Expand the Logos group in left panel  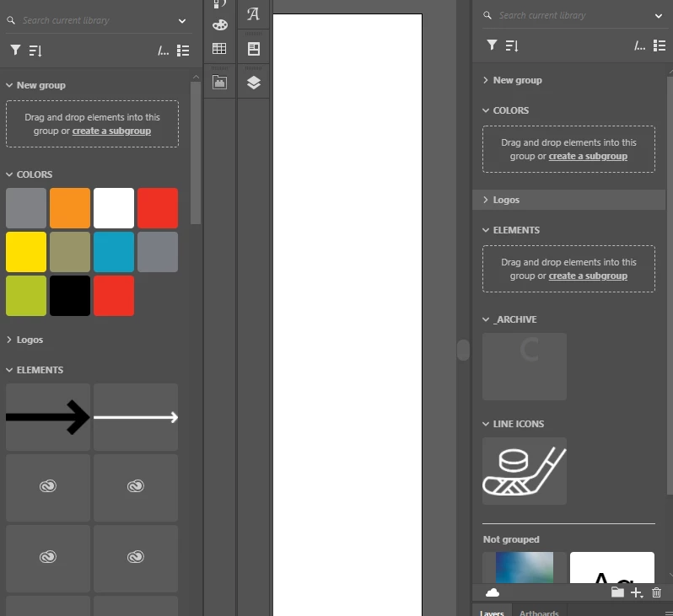(x=9, y=340)
